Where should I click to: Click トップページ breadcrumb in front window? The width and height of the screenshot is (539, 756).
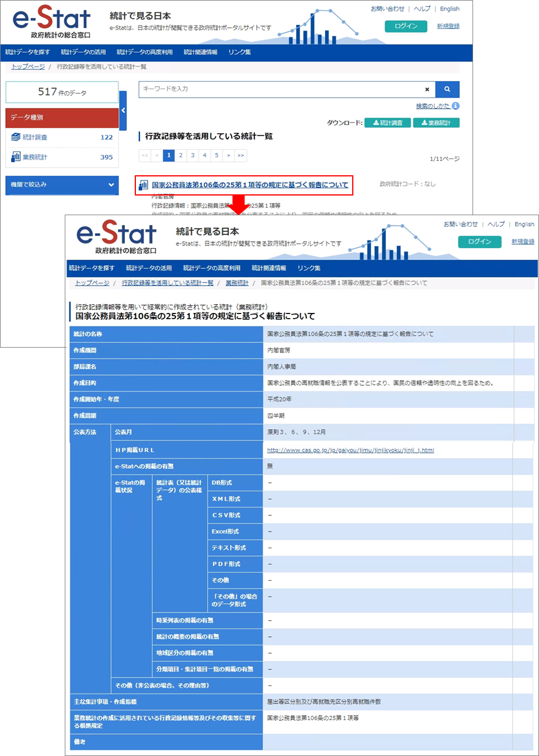[x=92, y=283]
